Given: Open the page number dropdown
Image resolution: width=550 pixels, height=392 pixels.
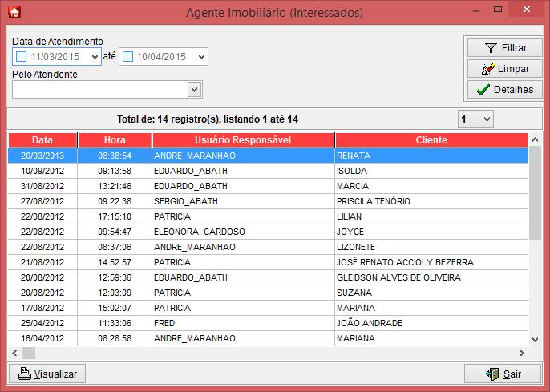Looking at the screenshot, I should click(x=486, y=119).
